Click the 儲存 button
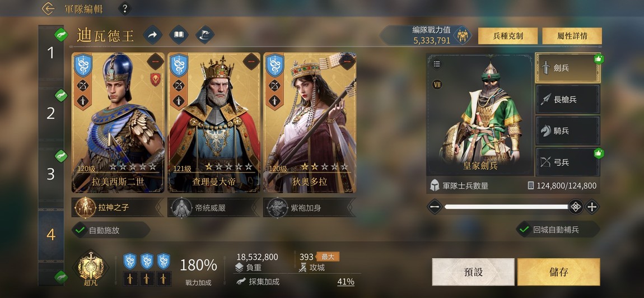 tap(558, 272)
